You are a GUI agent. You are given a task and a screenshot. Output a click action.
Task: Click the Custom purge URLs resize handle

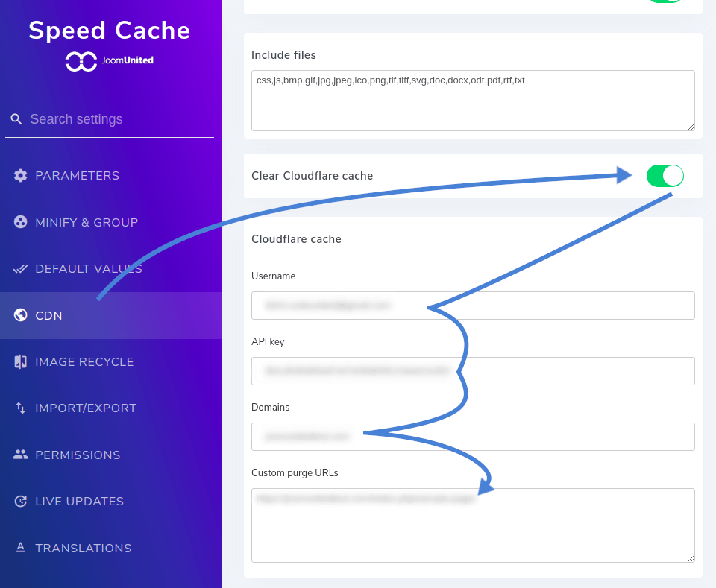[691, 557]
